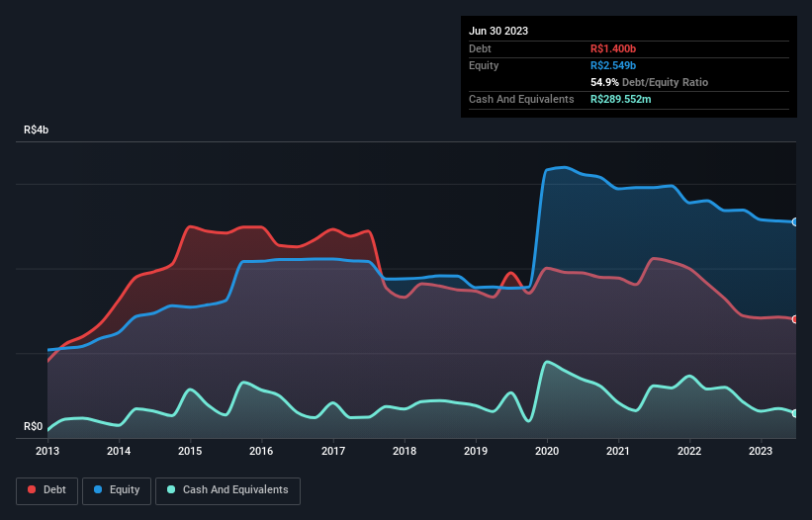Viewport: 812px width, 520px height.
Task: Click the 2021 x-axis label
Action: tap(618, 451)
